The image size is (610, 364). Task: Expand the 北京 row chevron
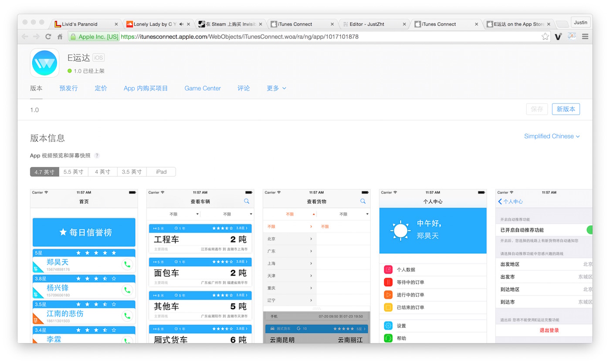pos(311,239)
